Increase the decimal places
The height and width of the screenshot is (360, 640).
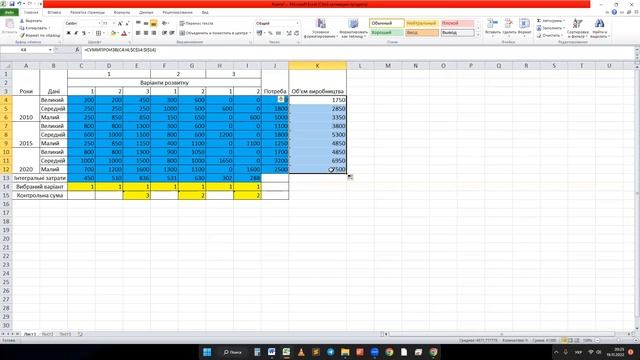click(289, 33)
